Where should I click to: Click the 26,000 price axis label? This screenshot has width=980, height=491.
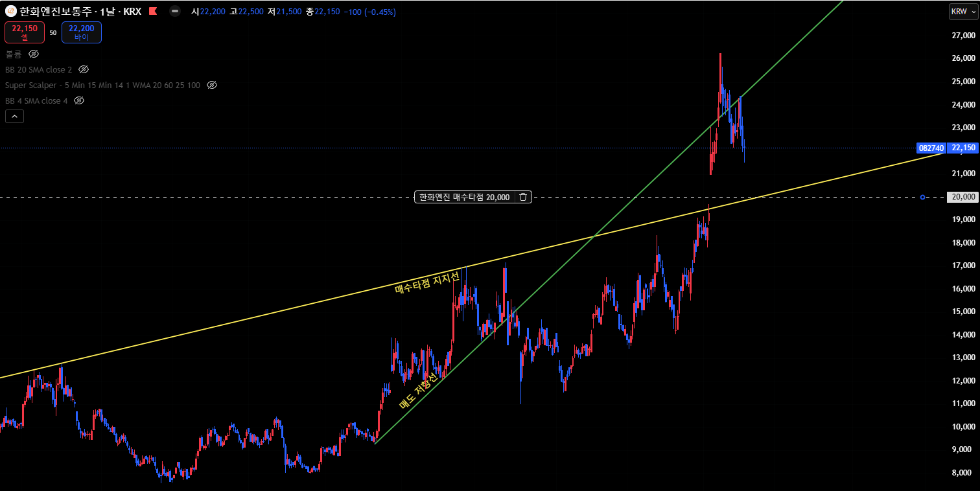tap(964, 58)
